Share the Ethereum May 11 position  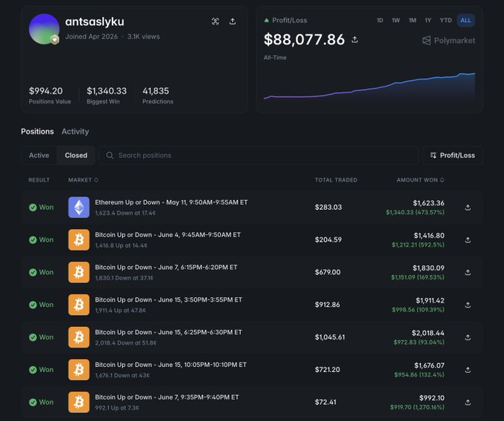[x=468, y=208]
